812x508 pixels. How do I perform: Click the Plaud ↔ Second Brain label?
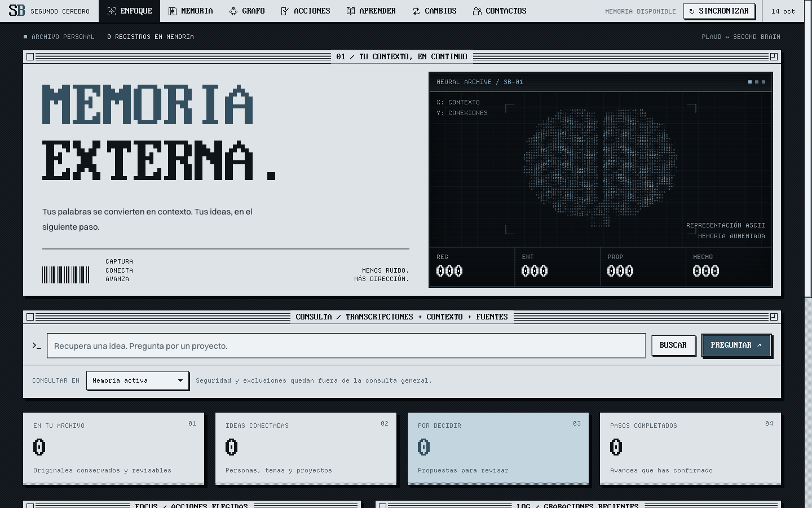pos(741,37)
